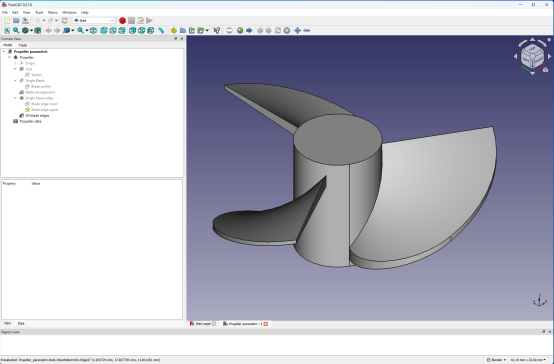Image resolution: width=554 pixels, height=364 pixels.
Task: Click the Zoom magnifier in view toolbar
Action: [x=81, y=30]
